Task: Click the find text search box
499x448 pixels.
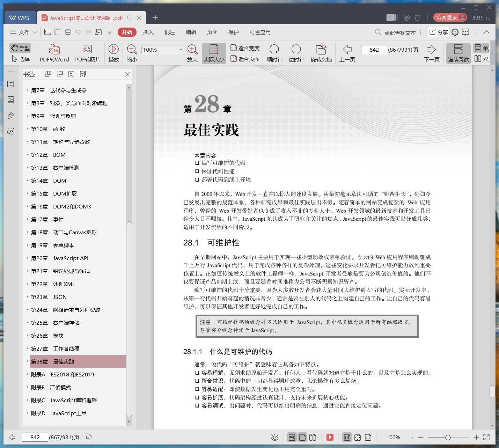Action: [x=395, y=32]
